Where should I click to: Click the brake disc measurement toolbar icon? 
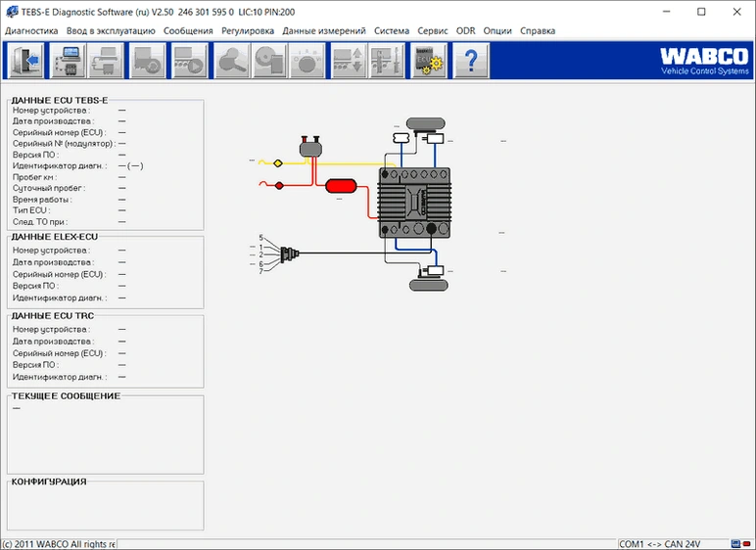pos(269,61)
